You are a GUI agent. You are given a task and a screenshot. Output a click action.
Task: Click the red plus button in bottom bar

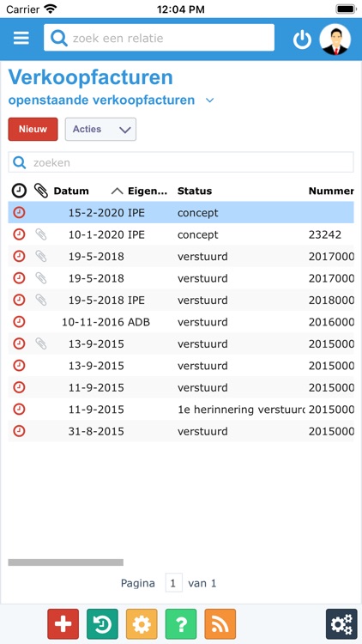[x=63, y=624]
